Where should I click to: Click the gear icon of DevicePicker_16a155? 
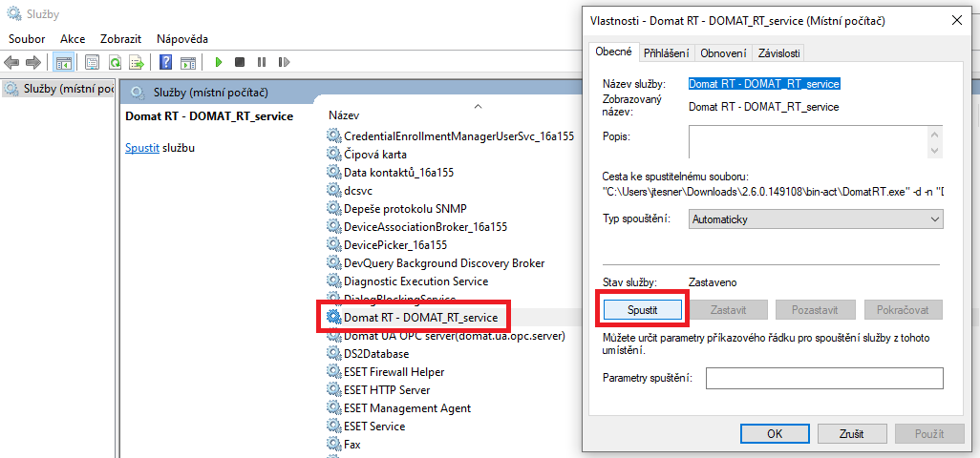(x=334, y=244)
